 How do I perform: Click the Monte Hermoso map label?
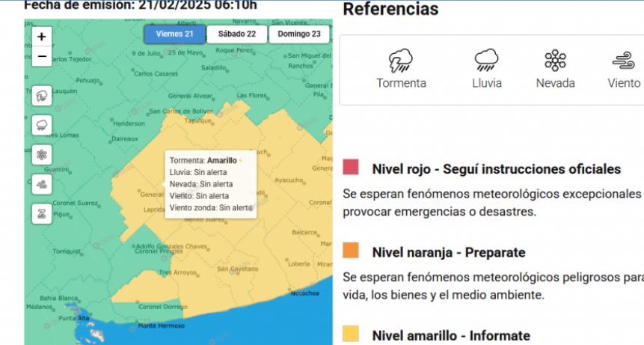pos(161,326)
